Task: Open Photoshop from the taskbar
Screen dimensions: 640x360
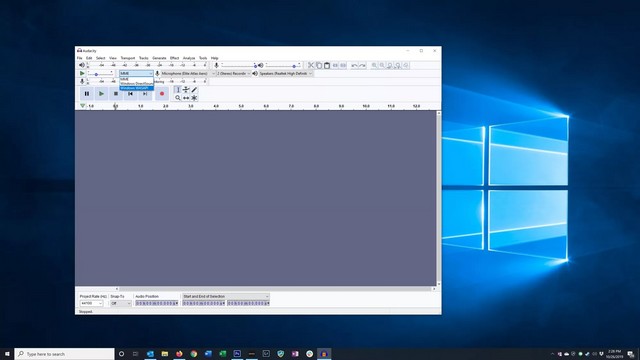Action: coord(237,354)
